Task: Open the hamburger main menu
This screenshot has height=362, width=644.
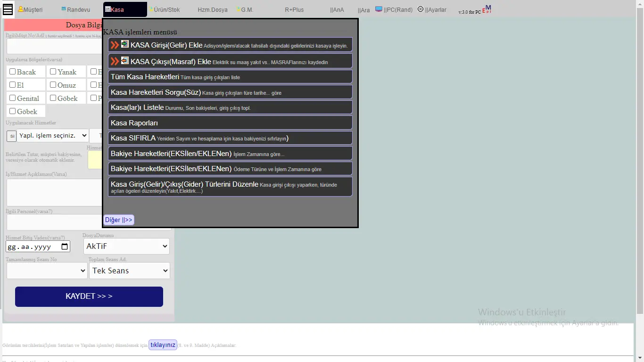Action: coord(8,9)
